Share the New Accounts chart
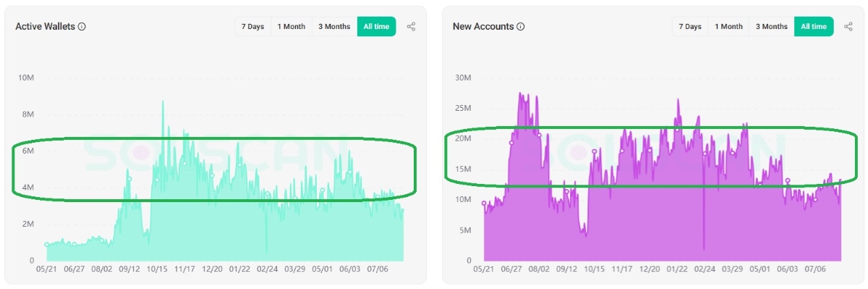868x289 pixels. (x=848, y=27)
